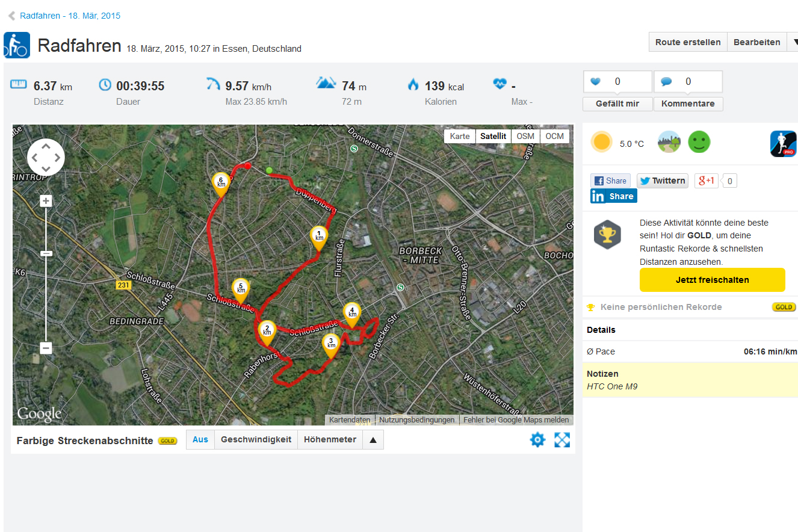
Task: Click the map zoom out minus button
Action: coord(46,348)
